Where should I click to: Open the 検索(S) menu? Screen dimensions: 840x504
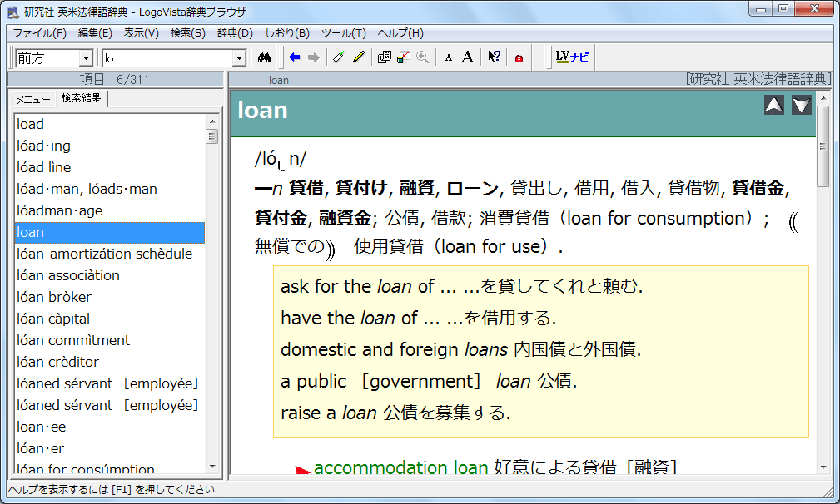tap(187, 33)
